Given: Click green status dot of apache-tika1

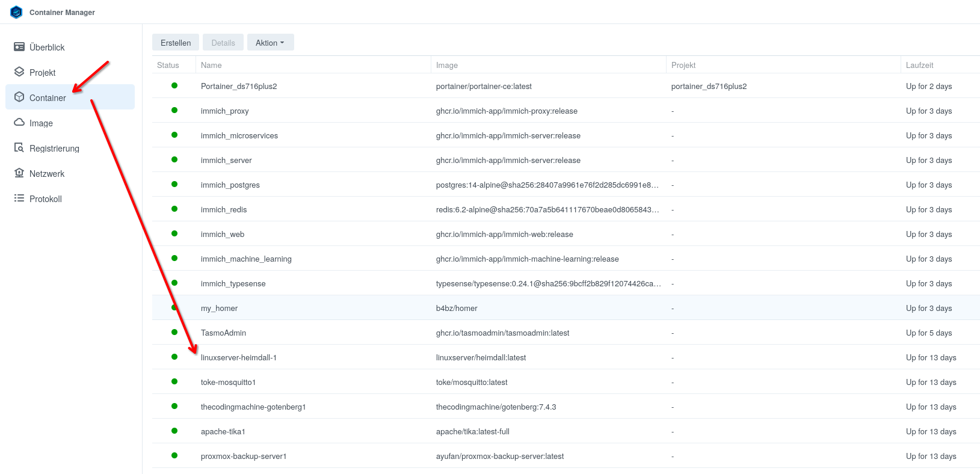Looking at the screenshot, I should (174, 431).
